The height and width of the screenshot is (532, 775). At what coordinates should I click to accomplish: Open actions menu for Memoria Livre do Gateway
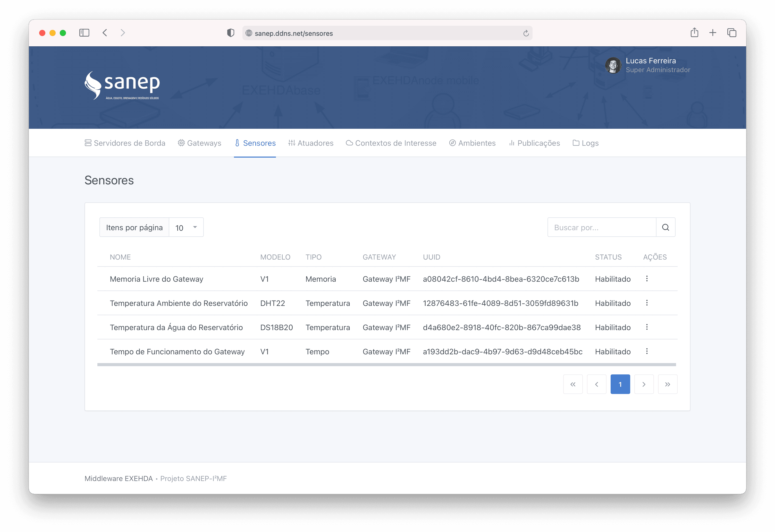pos(647,279)
